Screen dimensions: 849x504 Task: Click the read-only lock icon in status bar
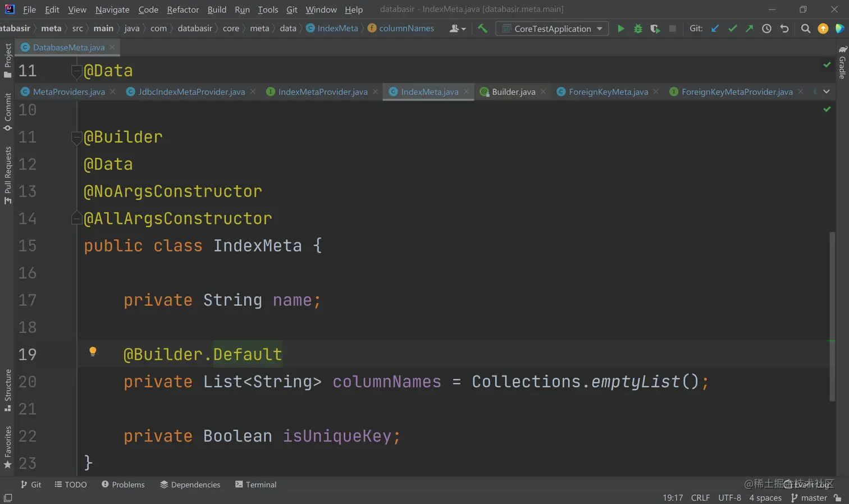pyautogui.click(x=838, y=498)
